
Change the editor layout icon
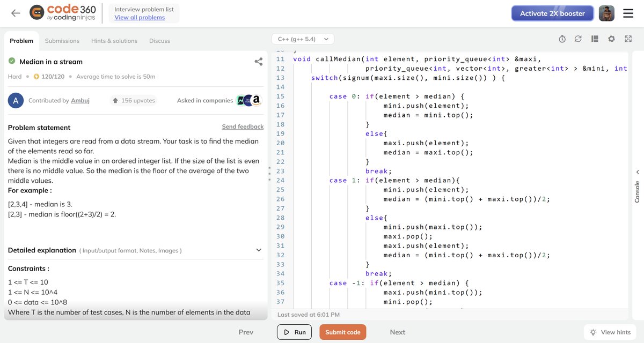(x=595, y=39)
